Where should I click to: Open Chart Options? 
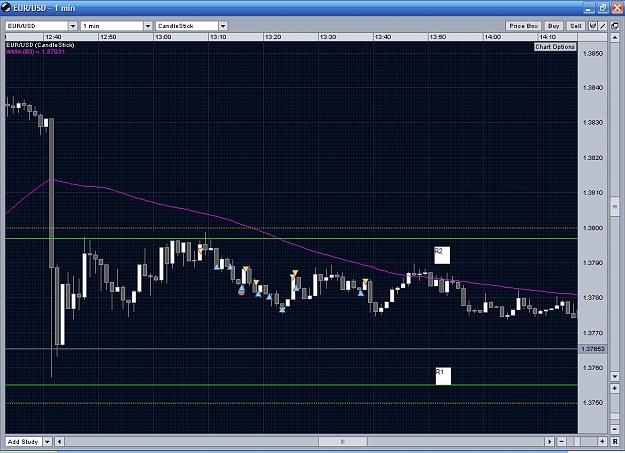(555, 47)
